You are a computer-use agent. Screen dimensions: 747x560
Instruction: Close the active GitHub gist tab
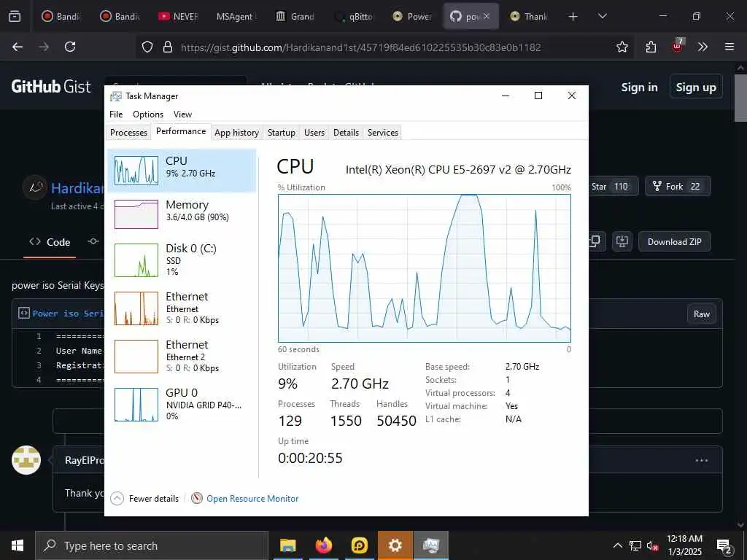[x=487, y=17]
